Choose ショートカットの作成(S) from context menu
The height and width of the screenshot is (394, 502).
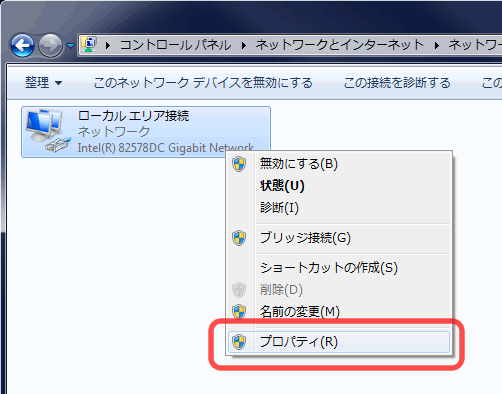(x=339, y=268)
